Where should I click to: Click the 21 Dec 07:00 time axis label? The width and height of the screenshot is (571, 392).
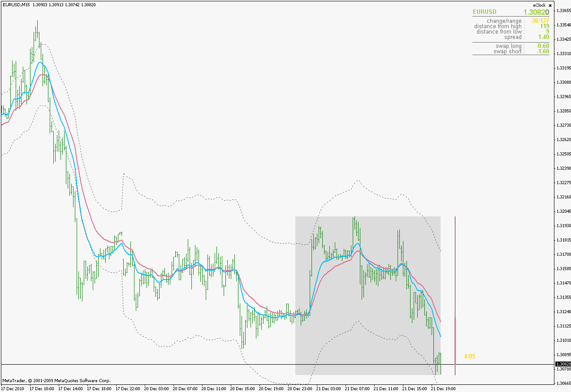[x=358, y=388]
